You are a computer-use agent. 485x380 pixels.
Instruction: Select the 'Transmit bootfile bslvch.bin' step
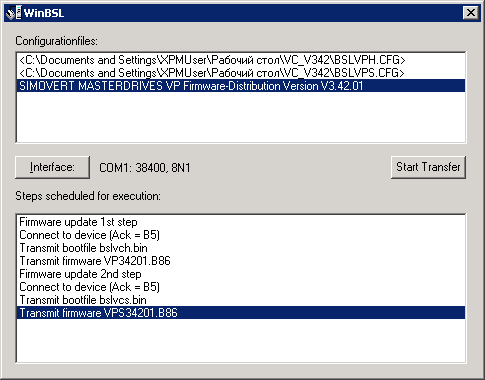[x=241, y=248]
